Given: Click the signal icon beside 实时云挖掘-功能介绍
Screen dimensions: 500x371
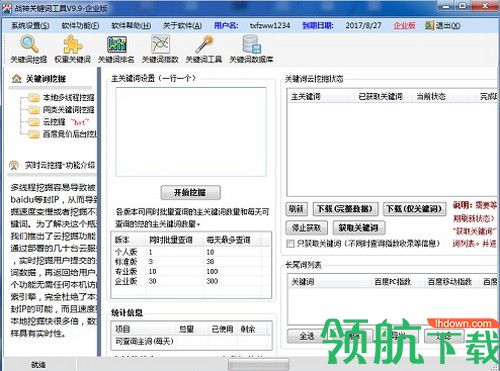Looking at the screenshot, I should [x=14, y=165].
